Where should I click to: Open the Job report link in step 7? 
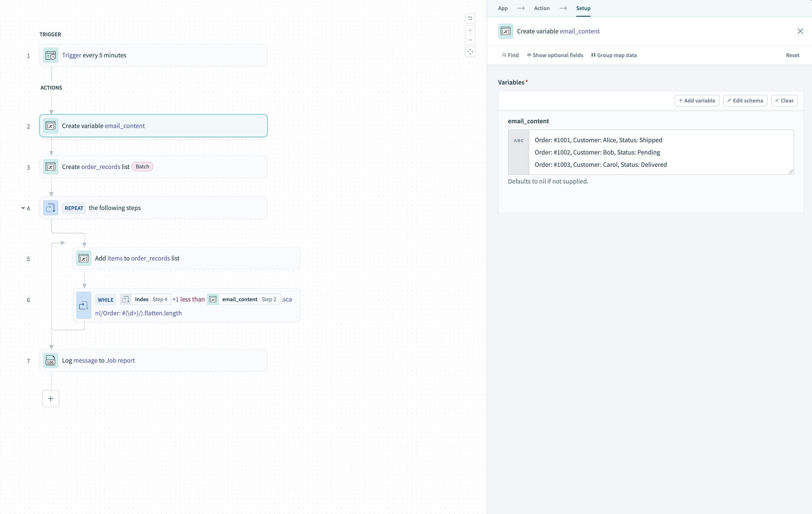[x=120, y=360]
